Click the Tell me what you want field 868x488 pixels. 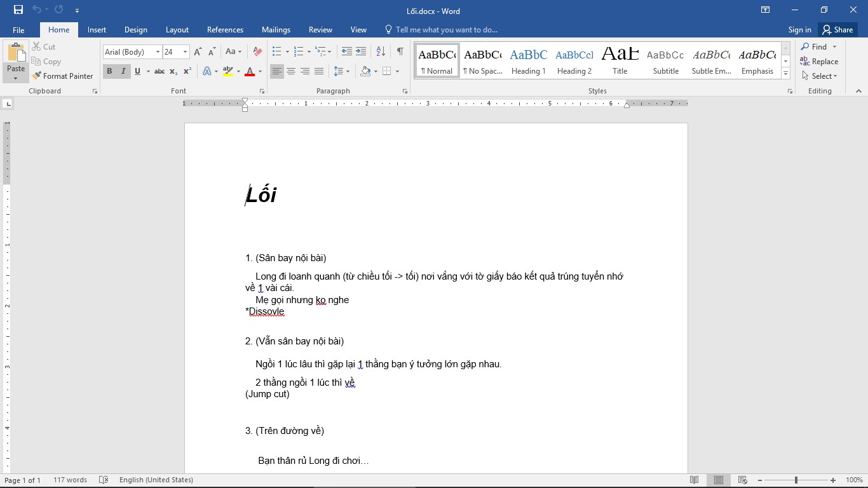click(442, 30)
